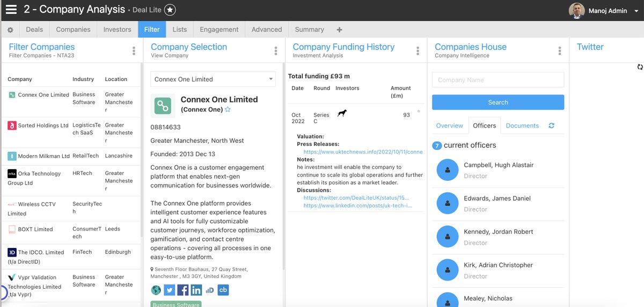Open the Engagement tab
The image size is (644, 307).
tap(219, 30)
